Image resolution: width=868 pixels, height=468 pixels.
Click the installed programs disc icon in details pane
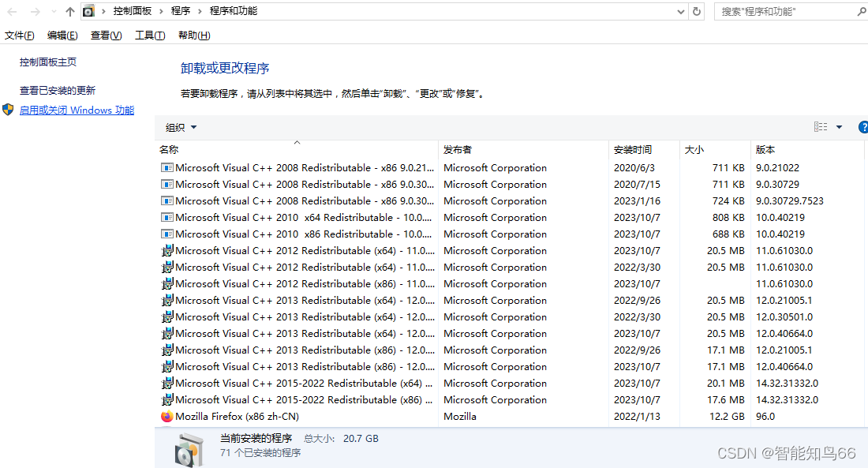pos(189,450)
